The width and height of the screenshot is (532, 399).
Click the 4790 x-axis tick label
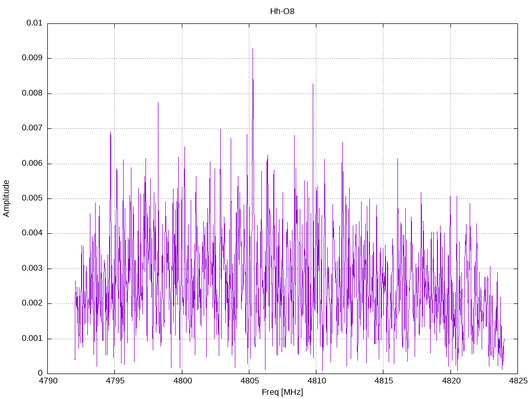point(48,381)
